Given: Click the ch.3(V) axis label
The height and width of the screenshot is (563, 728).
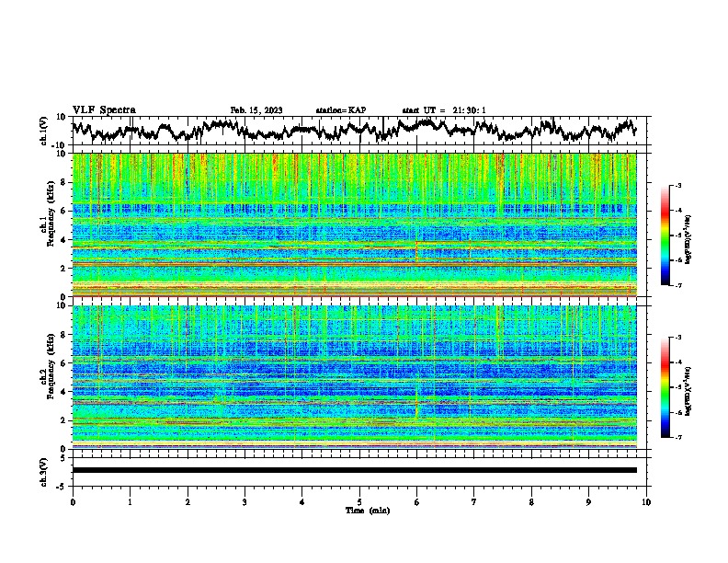Looking at the screenshot, I should [x=44, y=472].
